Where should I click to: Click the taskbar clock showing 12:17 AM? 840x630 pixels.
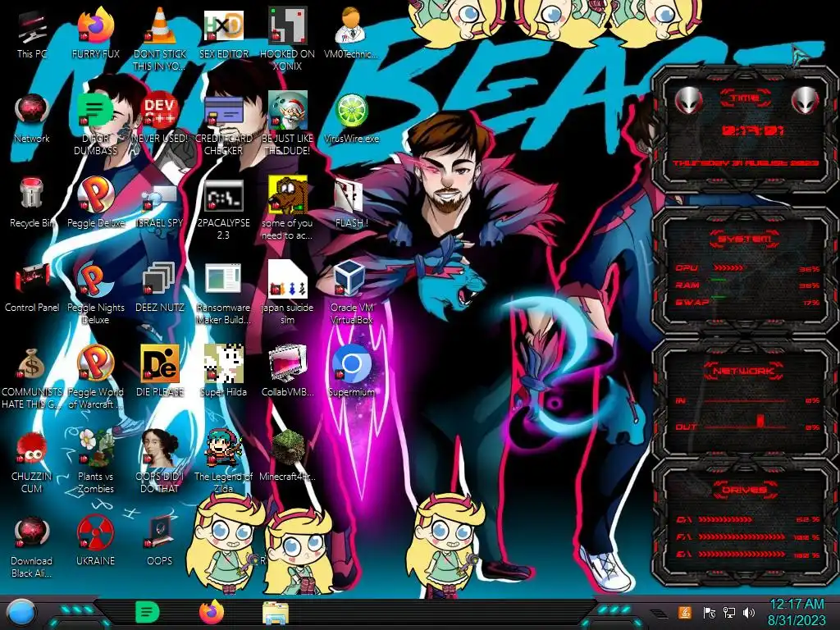click(797, 612)
